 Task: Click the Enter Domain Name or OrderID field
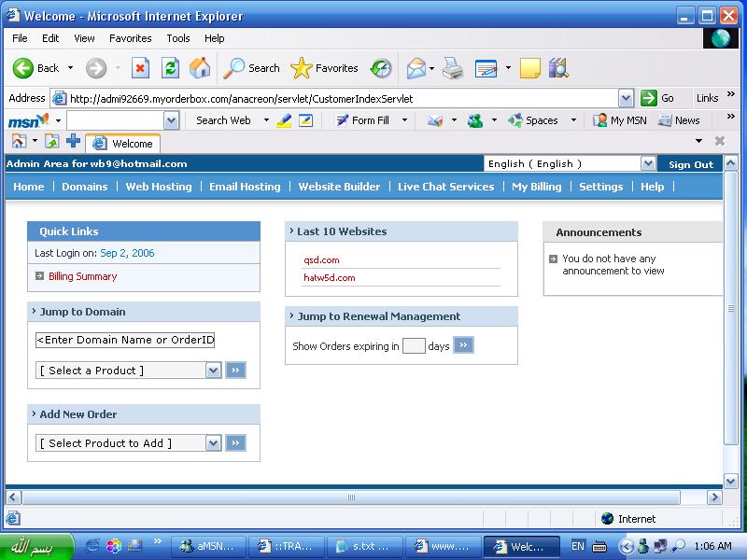click(x=125, y=340)
